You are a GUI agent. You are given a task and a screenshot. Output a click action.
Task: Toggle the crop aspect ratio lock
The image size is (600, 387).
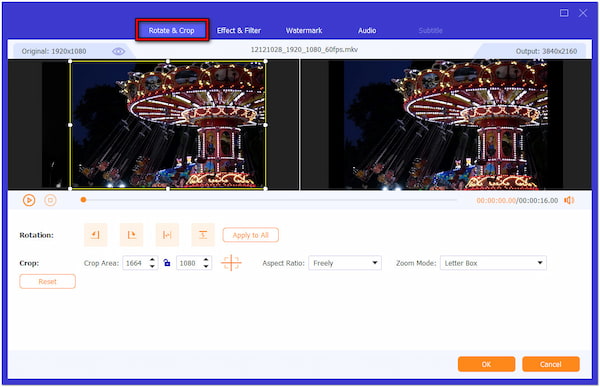point(167,263)
